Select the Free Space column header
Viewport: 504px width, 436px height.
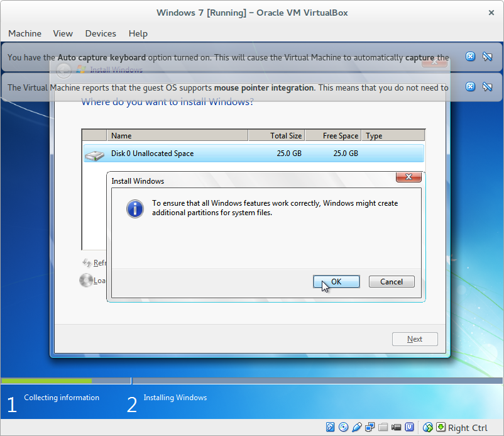(333, 135)
